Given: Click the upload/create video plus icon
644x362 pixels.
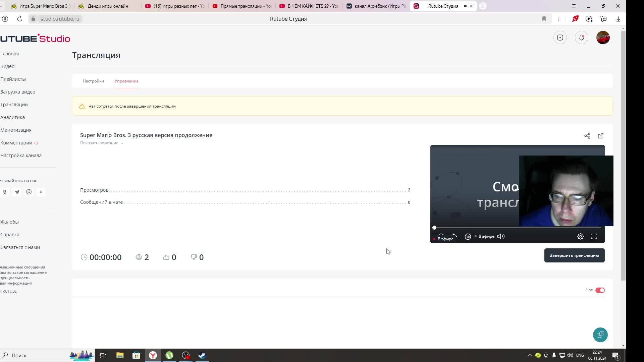Looking at the screenshot, I should point(560,38).
